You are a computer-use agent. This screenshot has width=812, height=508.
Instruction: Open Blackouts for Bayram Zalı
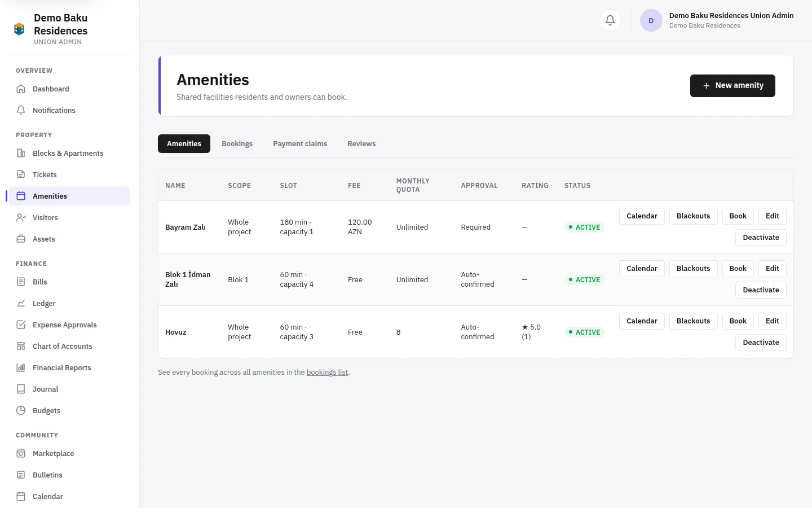(693, 216)
